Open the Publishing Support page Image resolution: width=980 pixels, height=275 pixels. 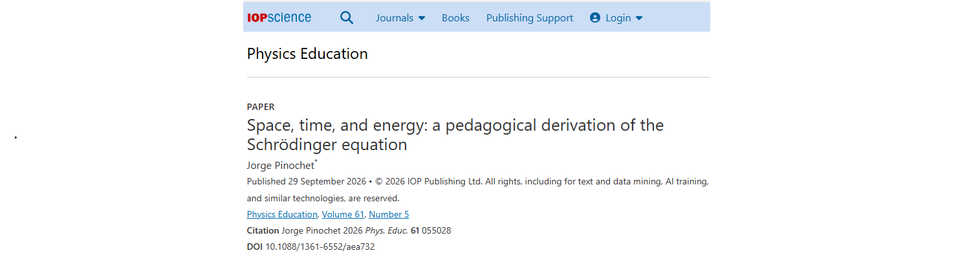coord(530,18)
